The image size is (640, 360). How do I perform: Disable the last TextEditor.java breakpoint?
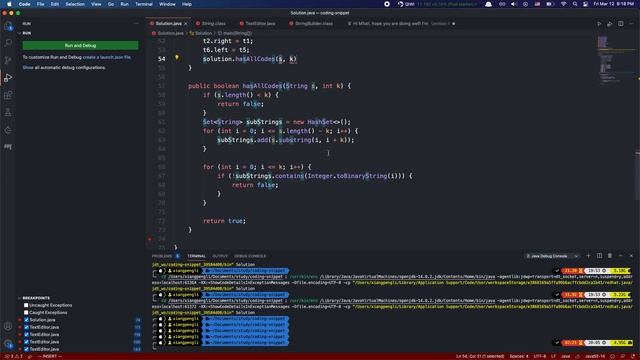[26, 349]
